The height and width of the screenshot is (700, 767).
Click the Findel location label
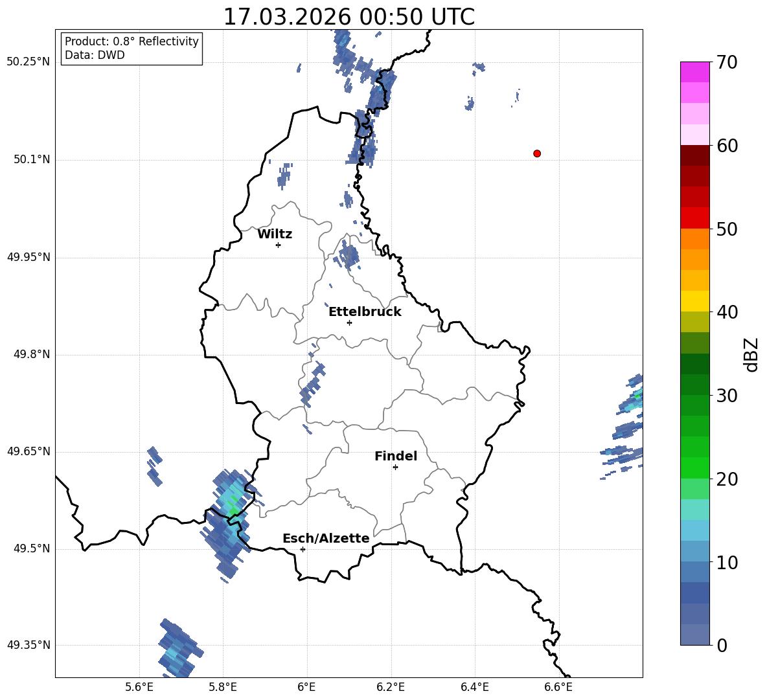[396, 456]
